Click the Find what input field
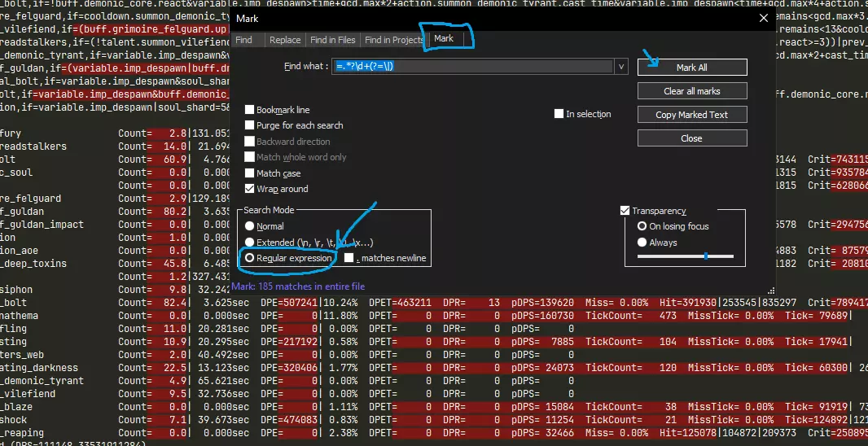 (473, 67)
